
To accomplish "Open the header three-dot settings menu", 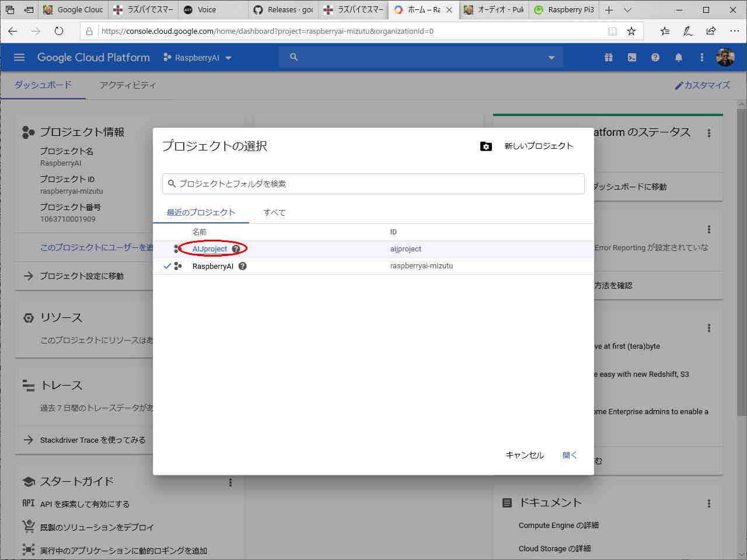I will point(702,57).
